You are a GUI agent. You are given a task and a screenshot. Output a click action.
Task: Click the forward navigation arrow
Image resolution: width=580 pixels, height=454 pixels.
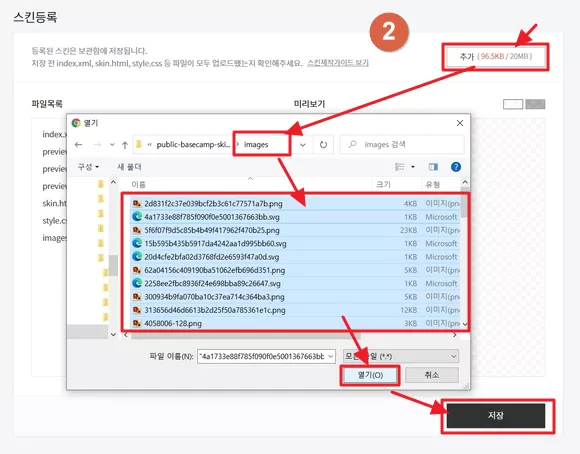[97, 145]
